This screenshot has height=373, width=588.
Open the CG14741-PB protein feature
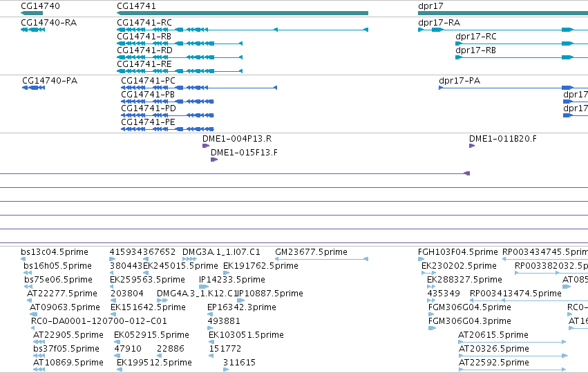[x=148, y=95]
